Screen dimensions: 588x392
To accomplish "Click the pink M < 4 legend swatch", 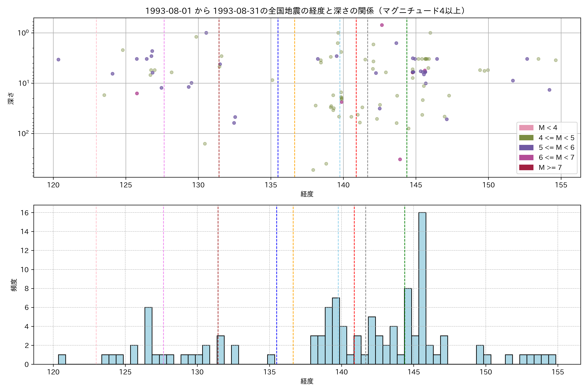I will pos(526,128).
